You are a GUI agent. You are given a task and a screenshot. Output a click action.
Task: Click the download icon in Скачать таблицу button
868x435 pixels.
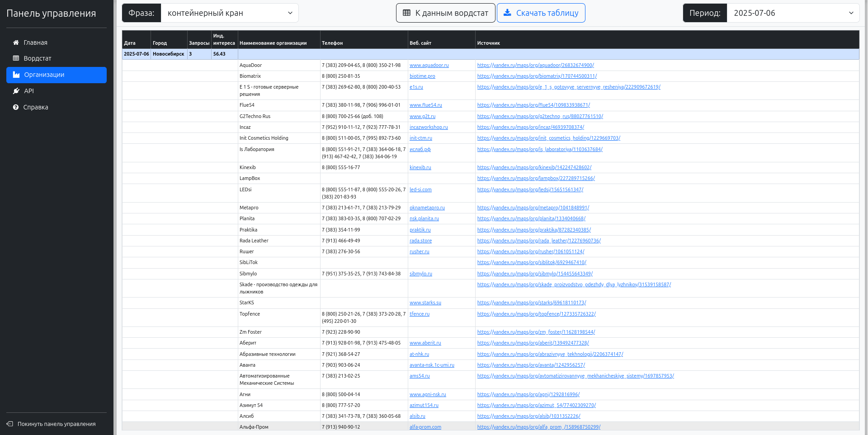coord(507,13)
